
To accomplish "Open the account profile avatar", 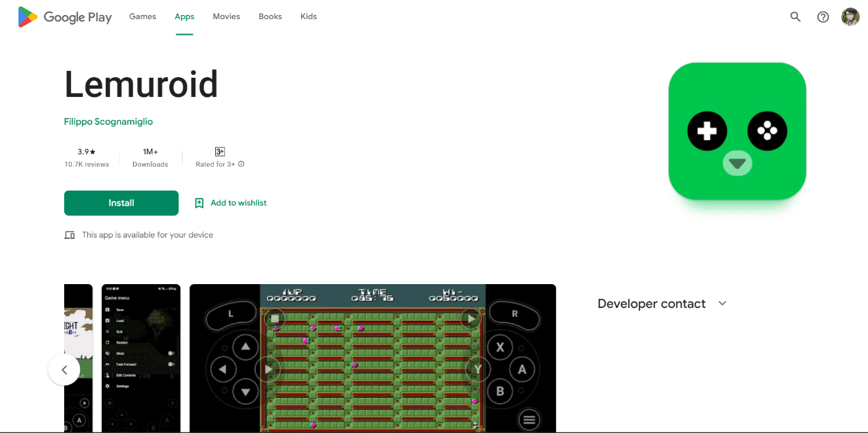I will point(850,17).
